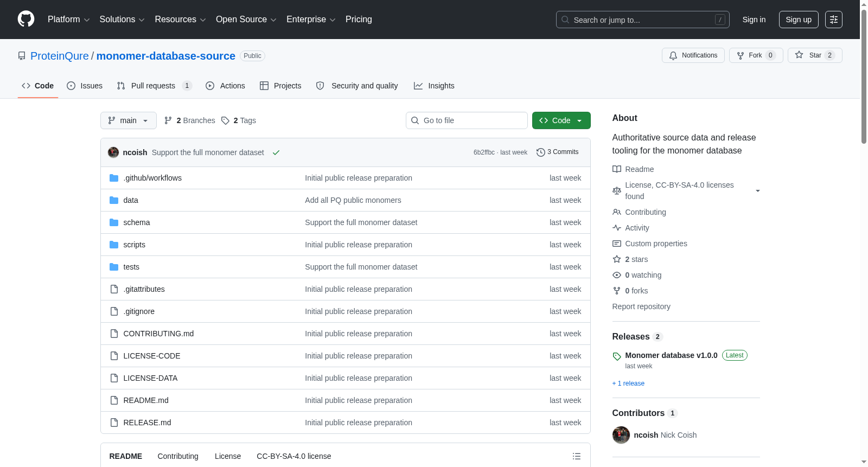868x467 pixels.
Task: Click the tag icon beside Monomer database v1.0.0
Action: [617, 356]
